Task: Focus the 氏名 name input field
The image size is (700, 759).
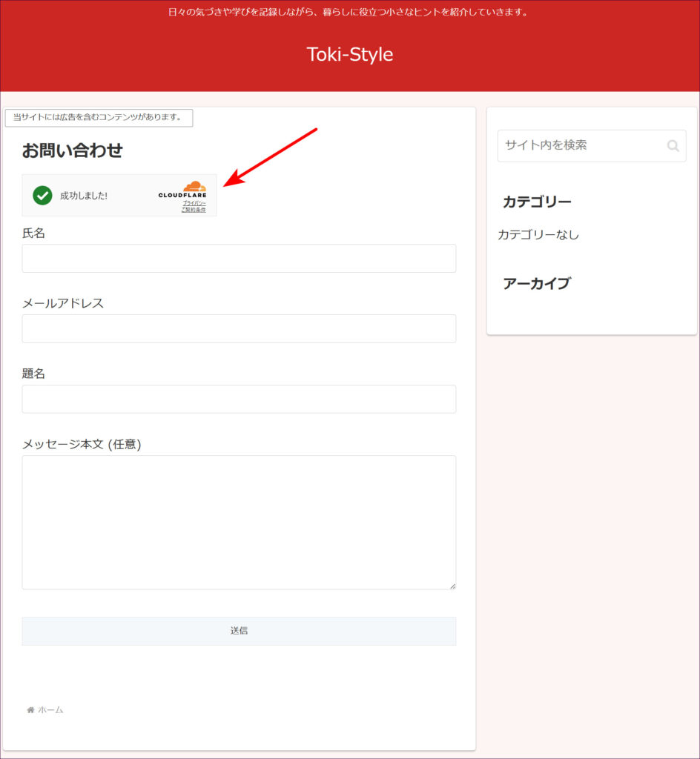Action: pyautogui.click(x=239, y=259)
